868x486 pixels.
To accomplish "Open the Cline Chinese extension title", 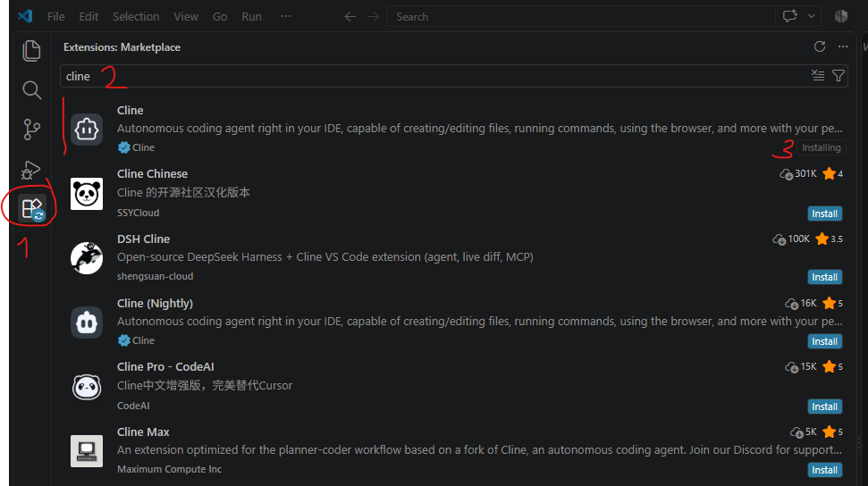I will pos(152,174).
